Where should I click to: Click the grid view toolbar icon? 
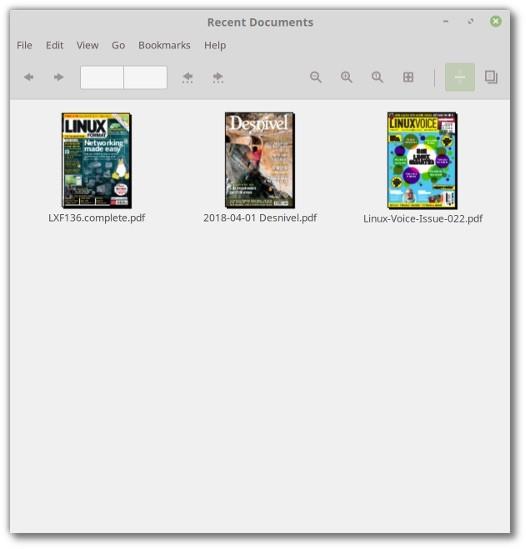(408, 77)
